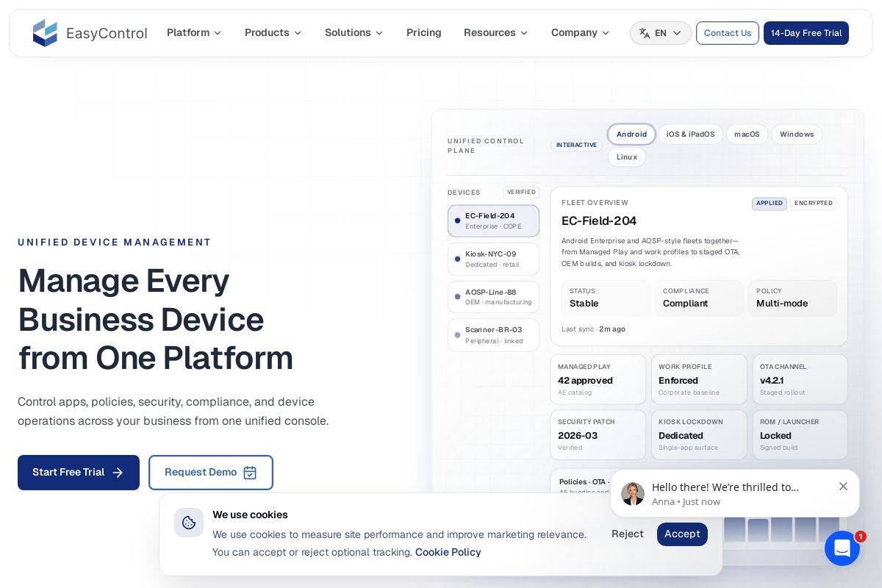The width and height of the screenshot is (882, 588).
Task: Select the AOSP-Line-88 device
Action: click(x=493, y=297)
